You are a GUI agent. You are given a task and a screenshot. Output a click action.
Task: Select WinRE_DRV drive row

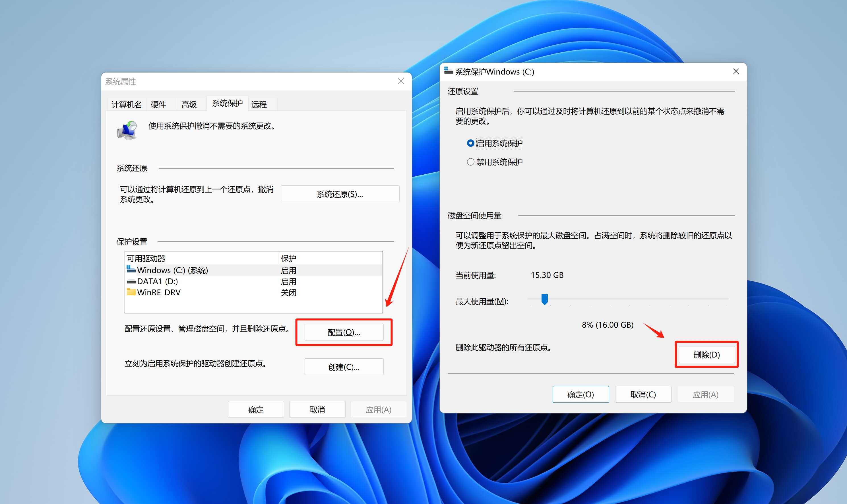pyautogui.click(x=253, y=292)
